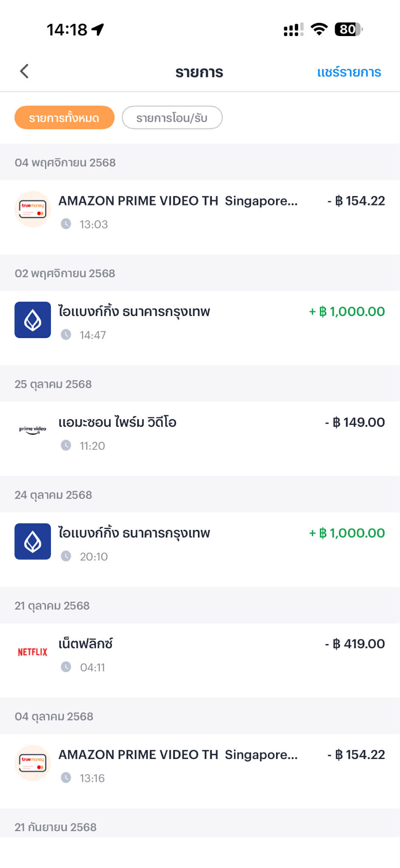Tap the back arrow icon
400x868 pixels.
click(24, 71)
